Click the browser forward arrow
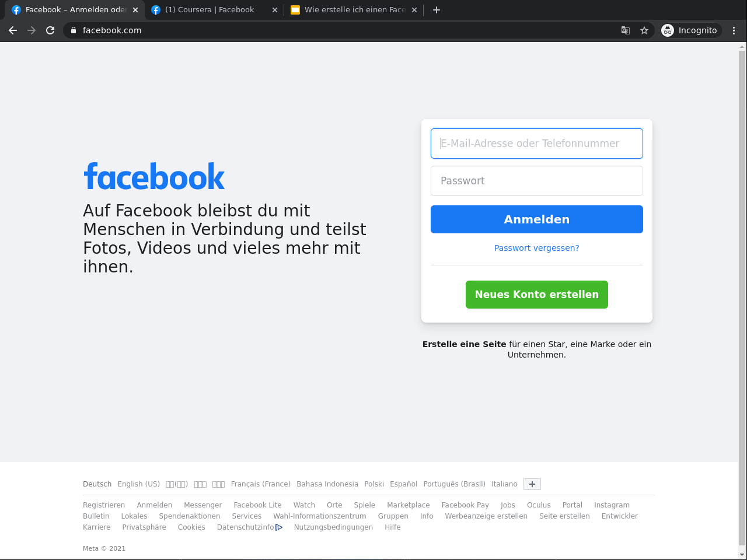Image resolution: width=747 pixels, height=560 pixels. pyautogui.click(x=32, y=30)
